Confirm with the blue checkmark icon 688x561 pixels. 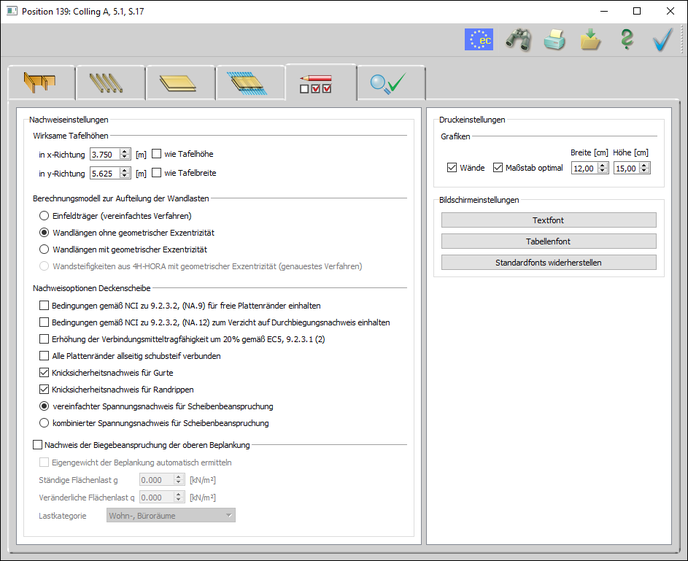[x=662, y=39]
